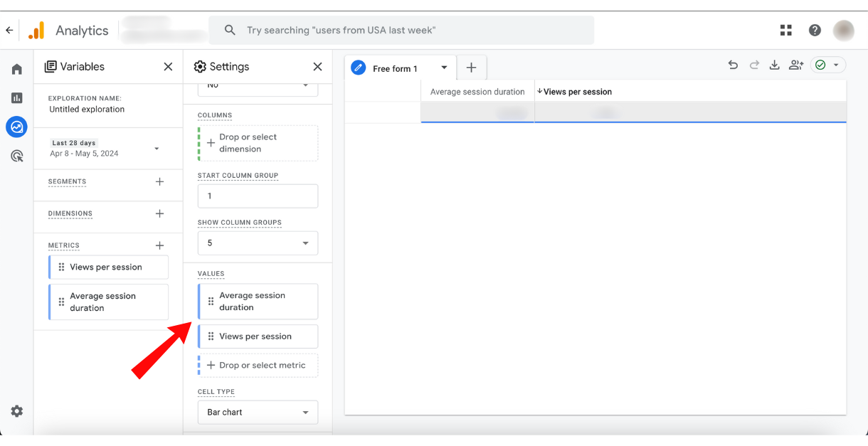Change the Cell type from Bar chart
Image resolution: width=868 pixels, height=446 pixels.
click(258, 412)
